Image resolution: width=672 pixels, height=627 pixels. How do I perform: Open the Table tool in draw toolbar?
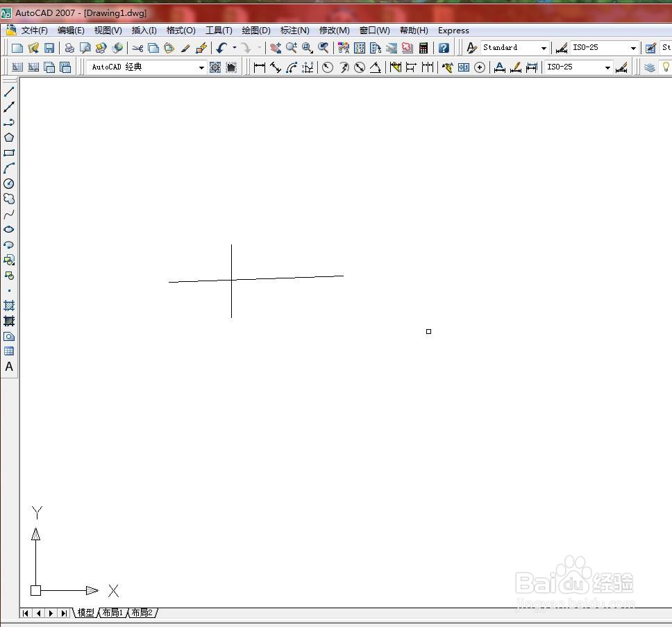pos(9,351)
